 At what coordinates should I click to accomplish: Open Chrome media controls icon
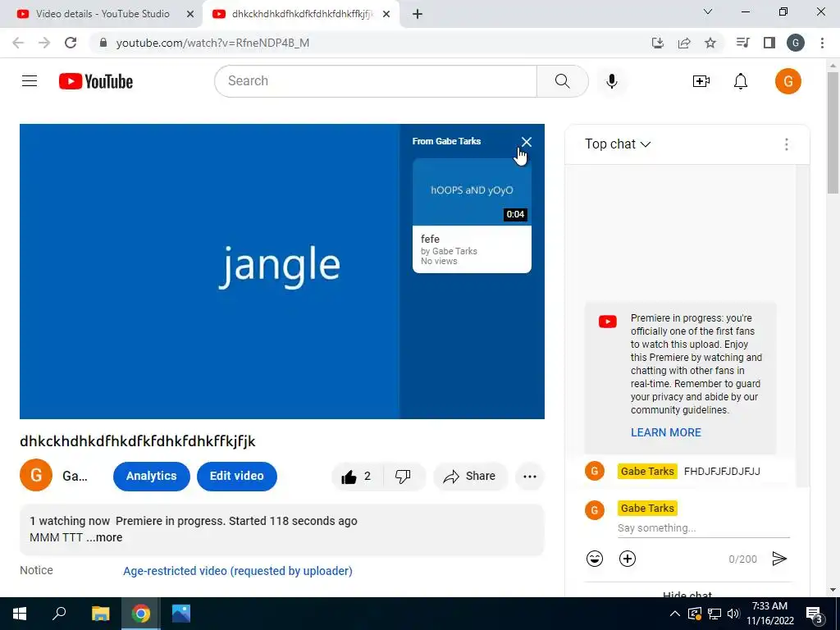743,43
